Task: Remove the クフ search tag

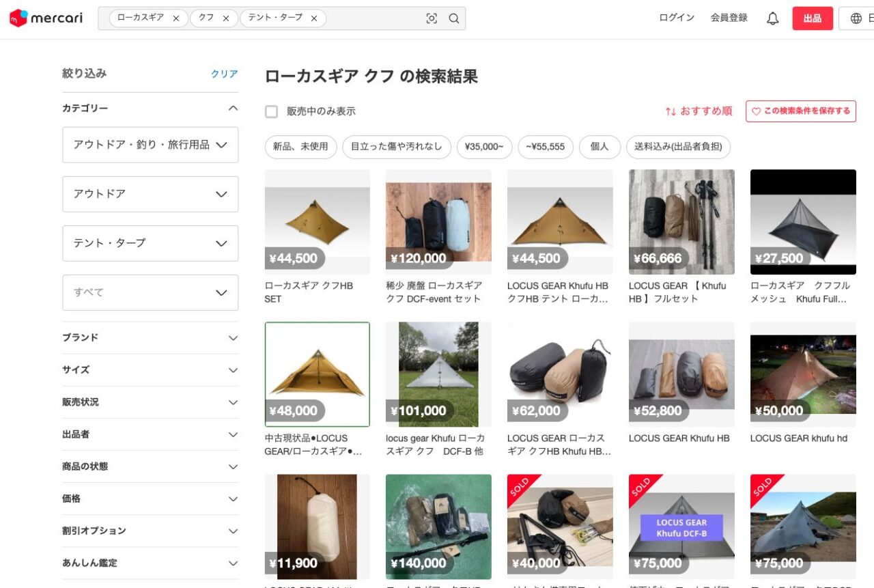Action: tap(226, 18)
